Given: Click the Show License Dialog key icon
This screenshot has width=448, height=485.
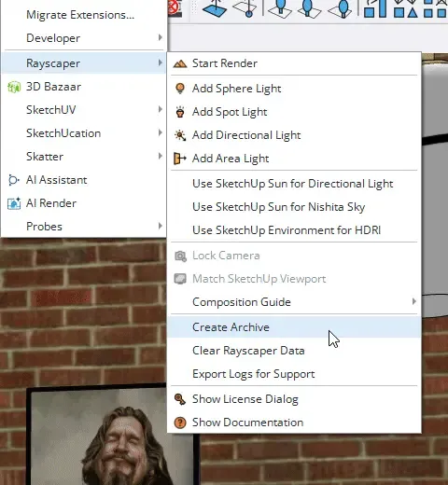Looking at the screenshot, I should pyautogui.click(x=180, y=399).
